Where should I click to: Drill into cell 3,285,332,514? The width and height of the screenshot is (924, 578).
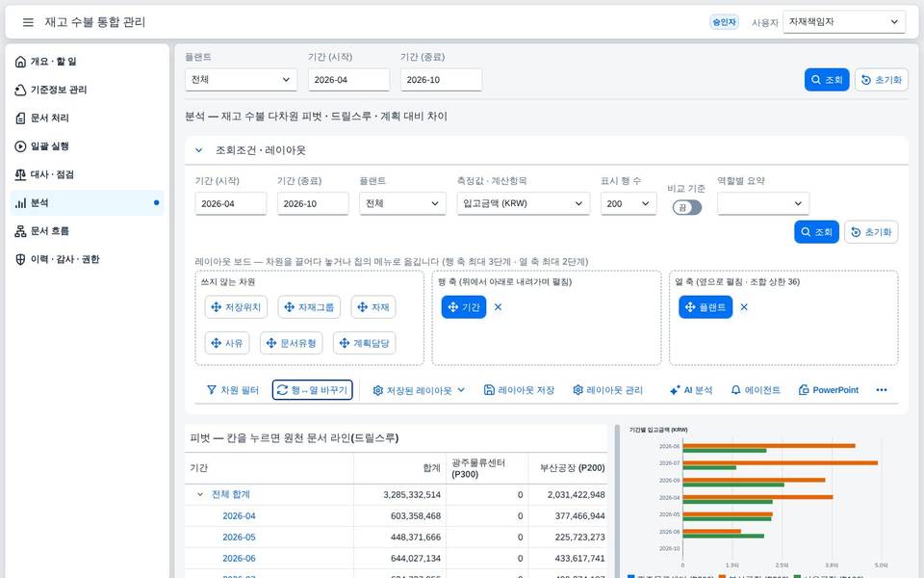pos(399,495)
